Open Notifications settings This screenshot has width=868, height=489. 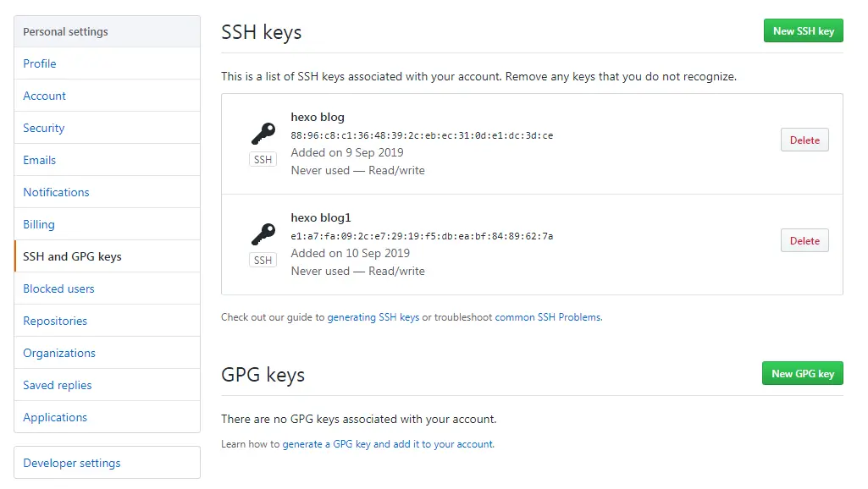(56, 192)
